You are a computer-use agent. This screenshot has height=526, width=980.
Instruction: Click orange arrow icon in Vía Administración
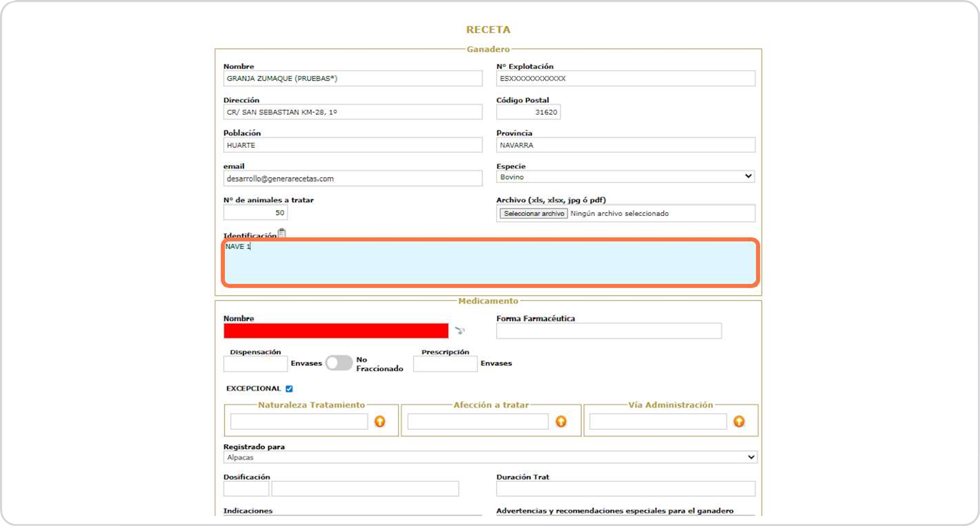click(739, 422)
